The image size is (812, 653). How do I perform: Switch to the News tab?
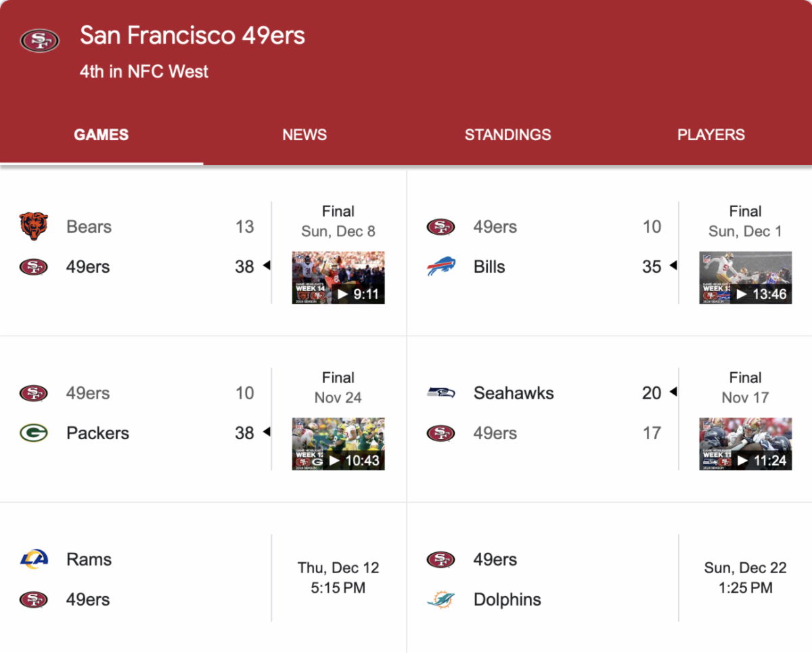304,135
